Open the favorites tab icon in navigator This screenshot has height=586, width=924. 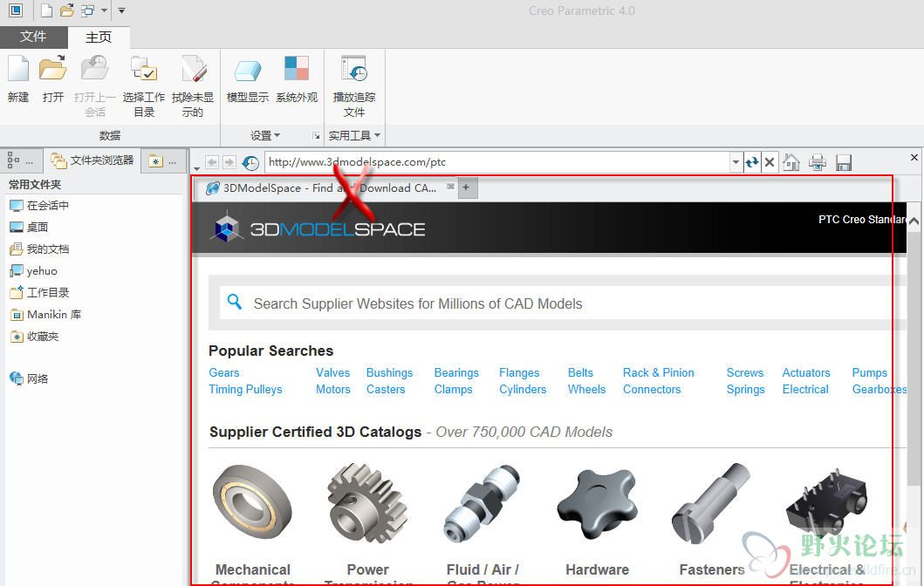point(155,160)
